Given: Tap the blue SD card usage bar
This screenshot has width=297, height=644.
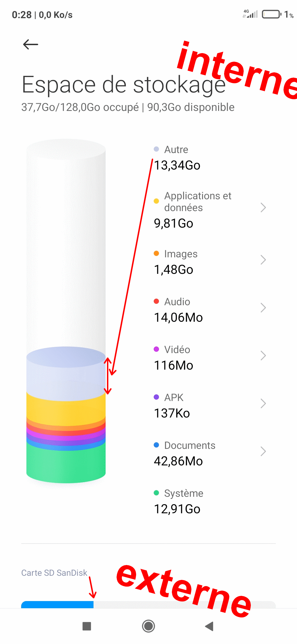Looking at the screenshot, I should click(x=57, y=605).
